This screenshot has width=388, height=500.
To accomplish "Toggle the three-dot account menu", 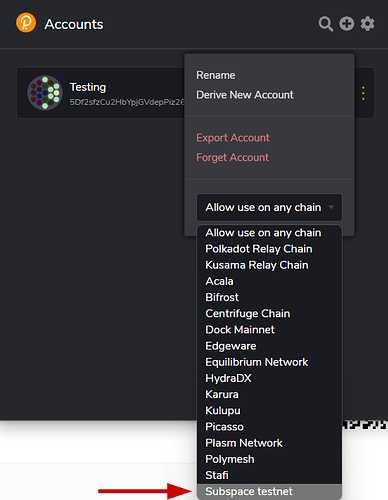I will tap(363, 93).
